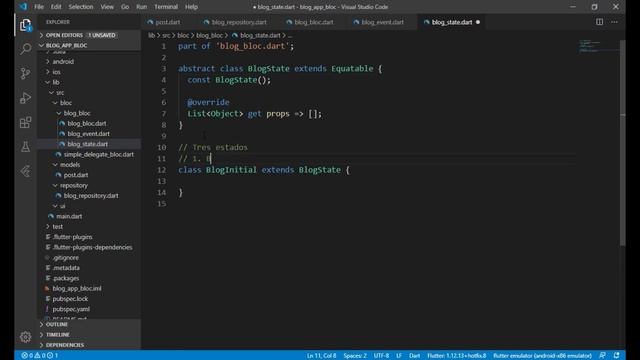
Task: Open the .gitignore file
Action: click(x=65, y=258)
